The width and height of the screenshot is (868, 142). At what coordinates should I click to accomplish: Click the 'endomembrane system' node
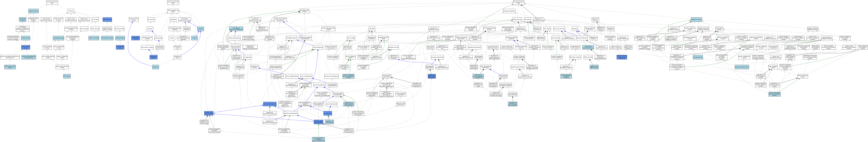tap(134, 20)
